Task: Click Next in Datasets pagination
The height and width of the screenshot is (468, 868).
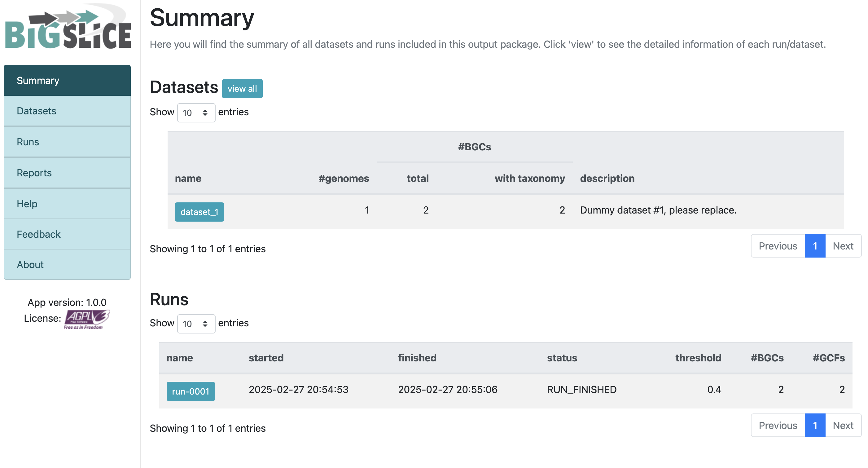Action: (x=843, y=246)
